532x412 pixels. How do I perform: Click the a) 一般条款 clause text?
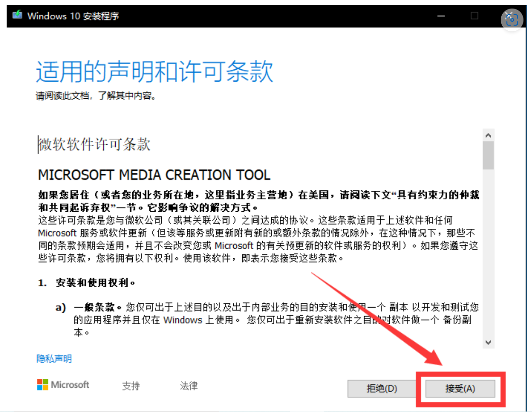click(267, 319)
